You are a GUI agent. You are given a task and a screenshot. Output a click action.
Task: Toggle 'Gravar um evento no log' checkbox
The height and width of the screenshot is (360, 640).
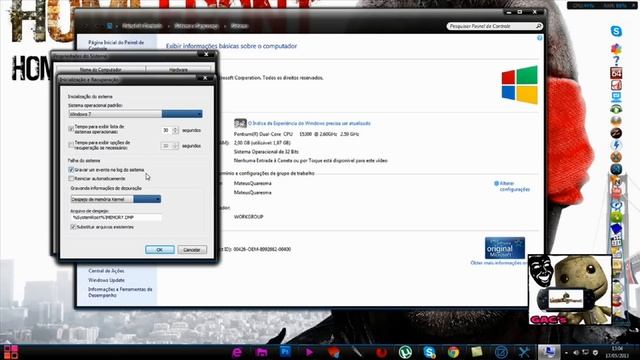[x=71, y=169]
